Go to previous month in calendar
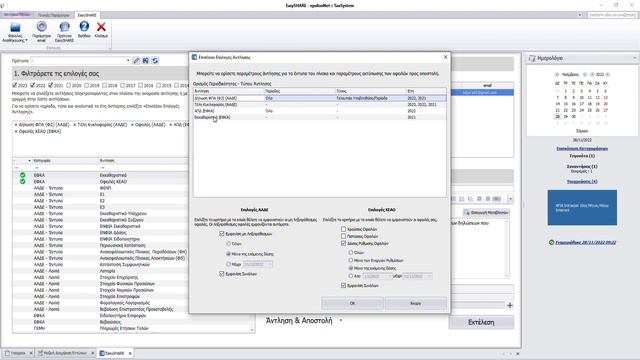Image resolution: width=640 pixels, height=360 pixels. point(557,75)
